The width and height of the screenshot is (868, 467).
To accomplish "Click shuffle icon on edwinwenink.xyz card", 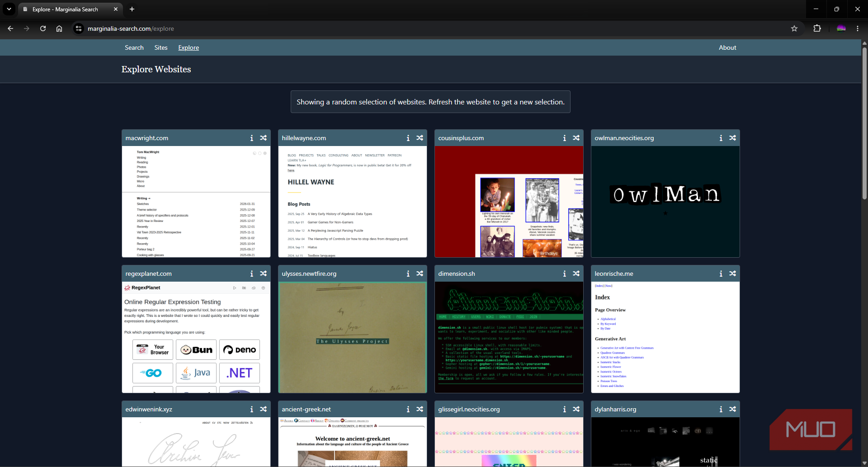I will (264, 409).
